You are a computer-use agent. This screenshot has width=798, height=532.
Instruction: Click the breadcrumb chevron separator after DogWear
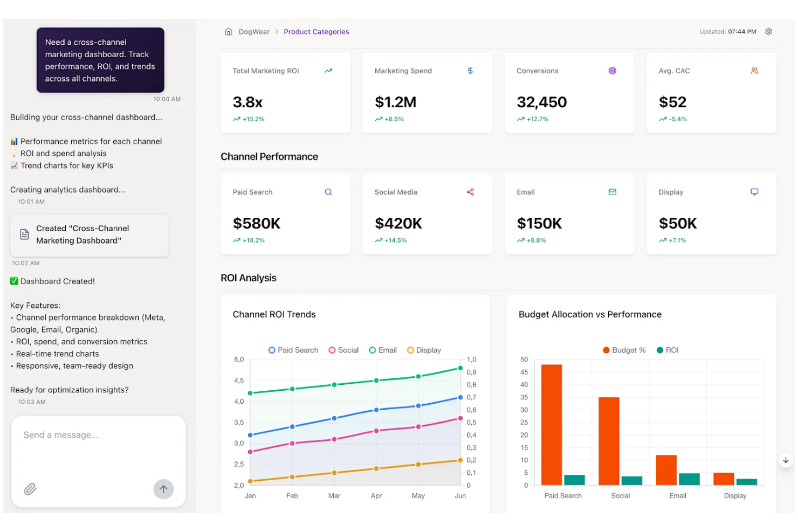click(x=277, y=32)
